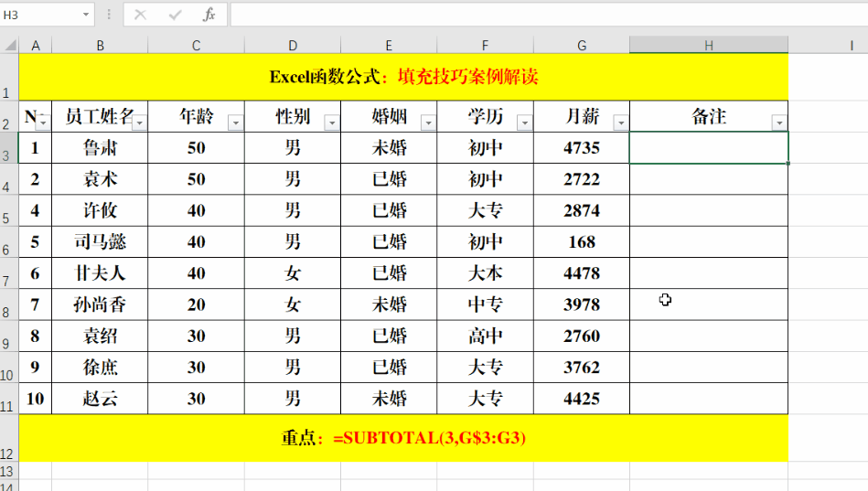
Task: Select row 12 header
Action: point(9,438)
